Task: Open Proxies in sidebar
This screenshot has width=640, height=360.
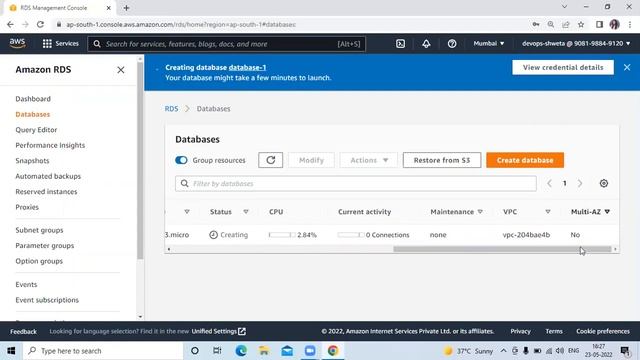Action: click(x=27, y=207)
